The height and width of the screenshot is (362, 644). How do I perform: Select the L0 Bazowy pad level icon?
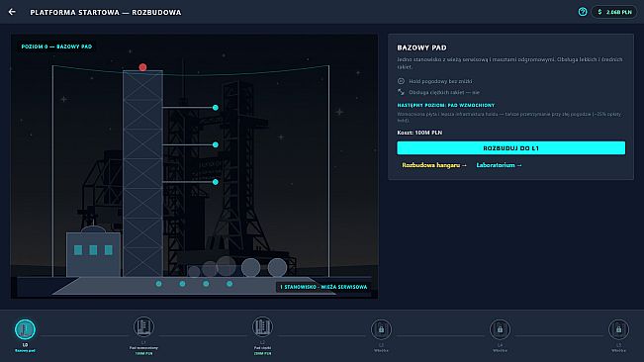pyautogui.click(x=25, y=329)
